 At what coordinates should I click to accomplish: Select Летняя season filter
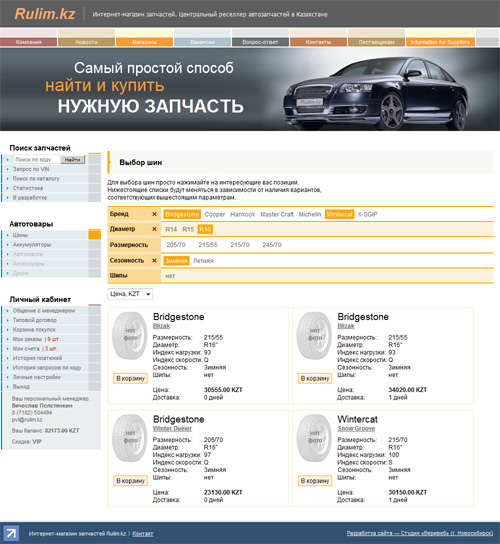click(x=203, y=261)
